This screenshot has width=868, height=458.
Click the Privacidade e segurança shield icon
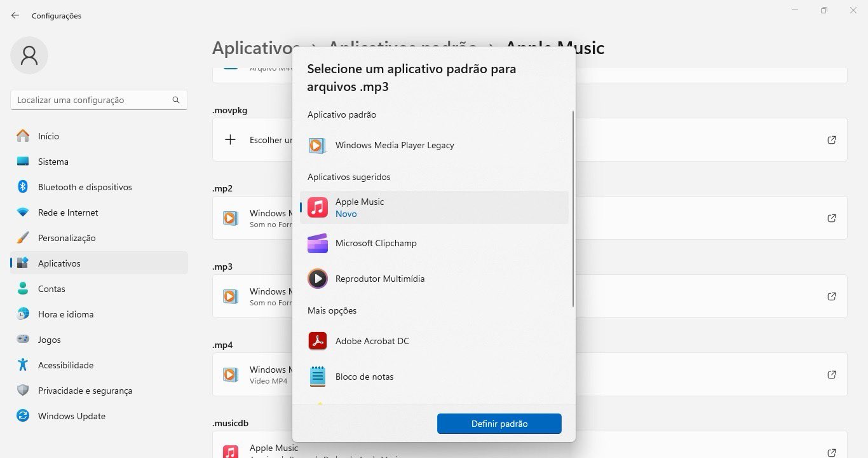coord(23,391)
